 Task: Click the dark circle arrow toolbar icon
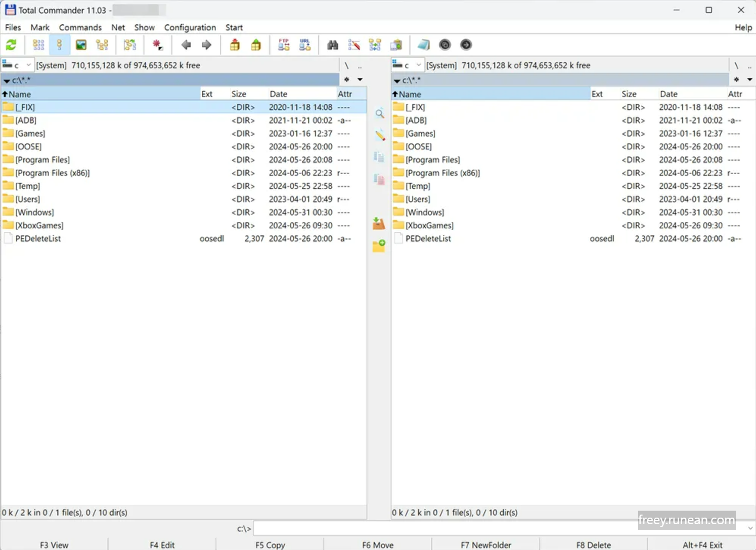coord(466,45)
